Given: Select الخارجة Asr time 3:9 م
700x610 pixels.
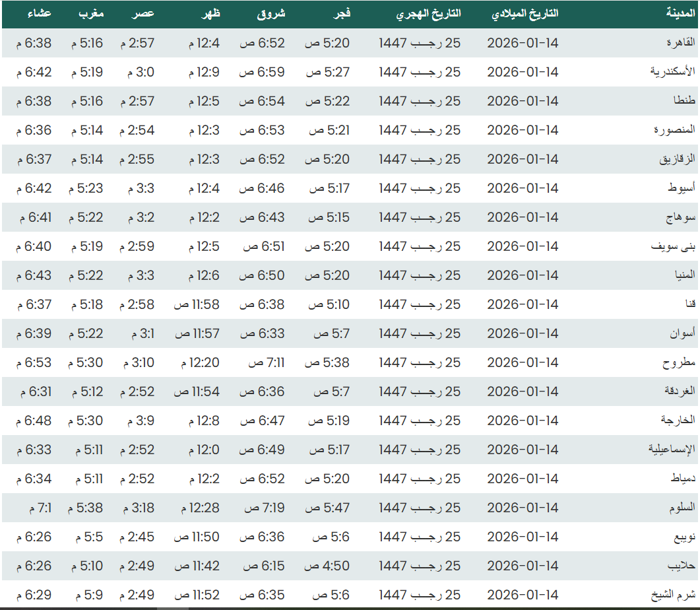Looking at the screenshot, I should [x=137, y=421].
